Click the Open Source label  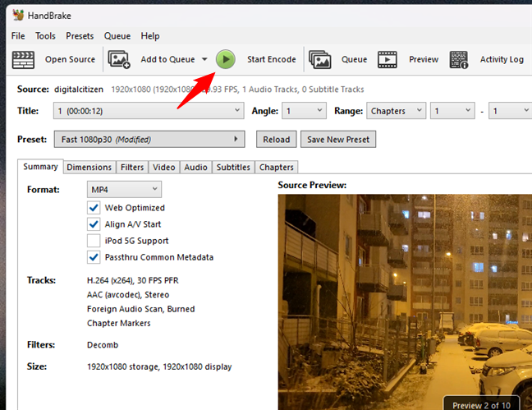pyautogui.click(x=70, y=59)
